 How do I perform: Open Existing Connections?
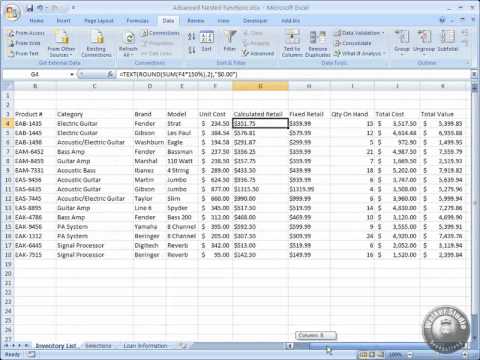pos(96,43)
